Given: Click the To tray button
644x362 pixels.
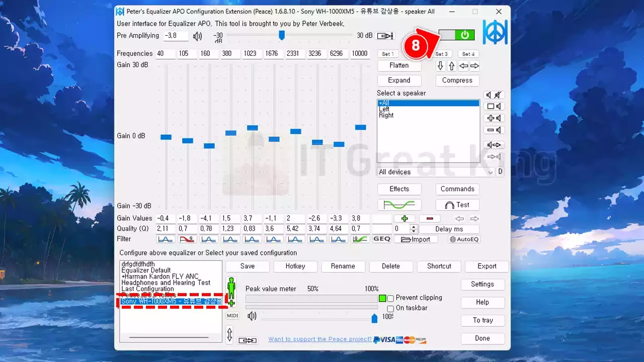Looking at the screenshot, I should (x=482, y=320).
